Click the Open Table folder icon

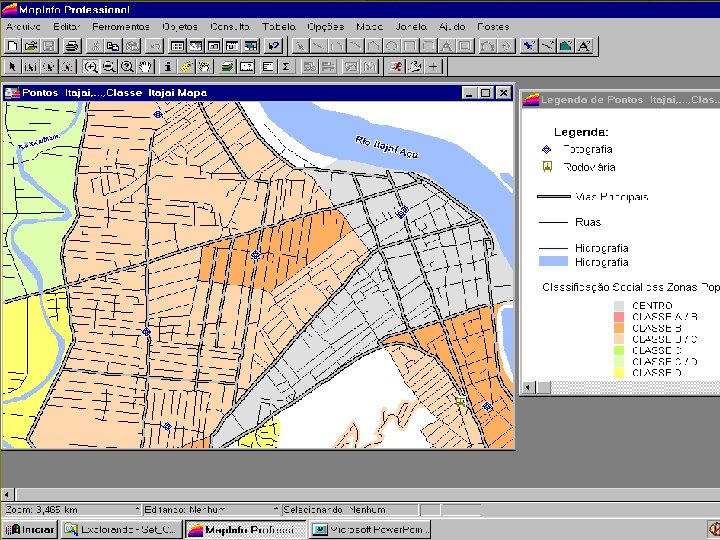point(30,45)
